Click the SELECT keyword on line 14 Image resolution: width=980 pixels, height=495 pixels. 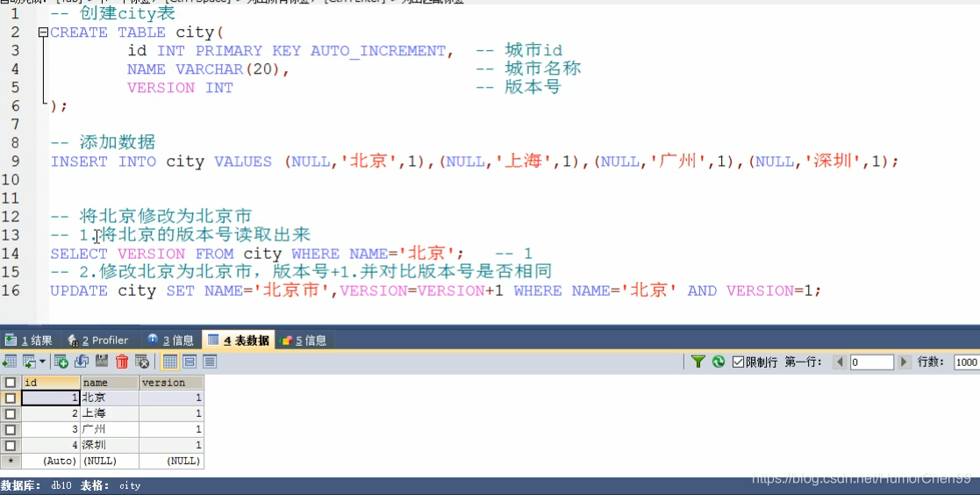79,254
